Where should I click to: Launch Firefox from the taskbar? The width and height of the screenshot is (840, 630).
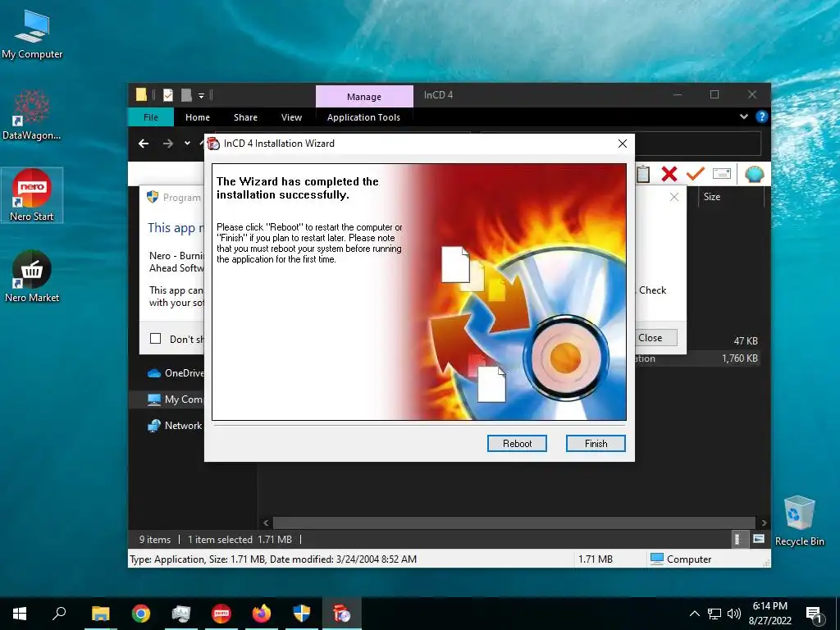click(262, 614)
